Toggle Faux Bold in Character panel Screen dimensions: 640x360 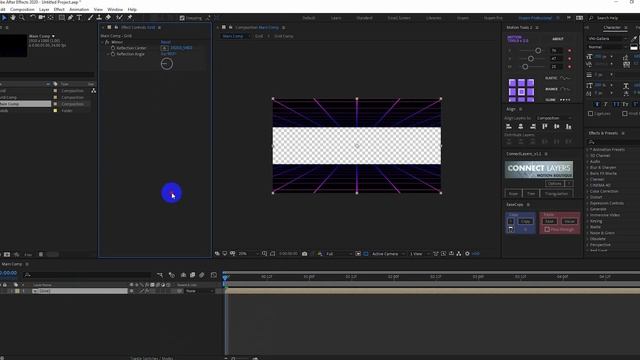(597, 104)
